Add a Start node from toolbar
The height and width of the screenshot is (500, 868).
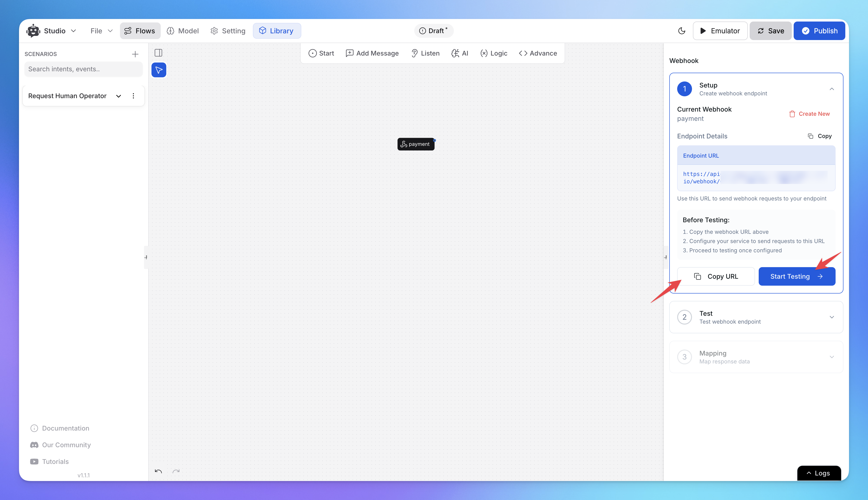[x=321, y=53]
